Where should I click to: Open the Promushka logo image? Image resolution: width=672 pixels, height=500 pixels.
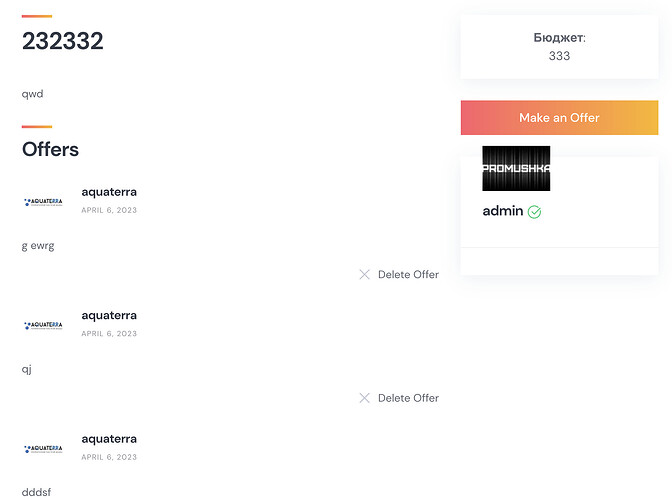[x=516, y=168]
